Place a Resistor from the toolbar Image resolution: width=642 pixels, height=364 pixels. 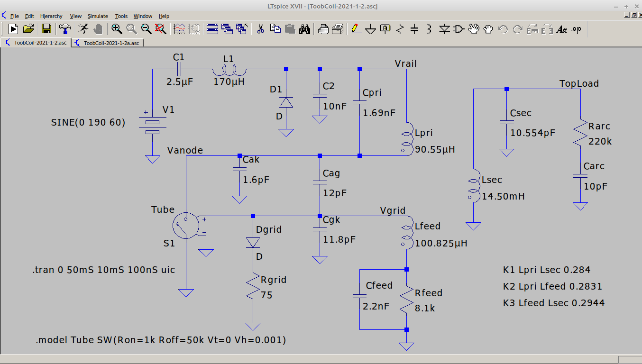pos(400,29)
